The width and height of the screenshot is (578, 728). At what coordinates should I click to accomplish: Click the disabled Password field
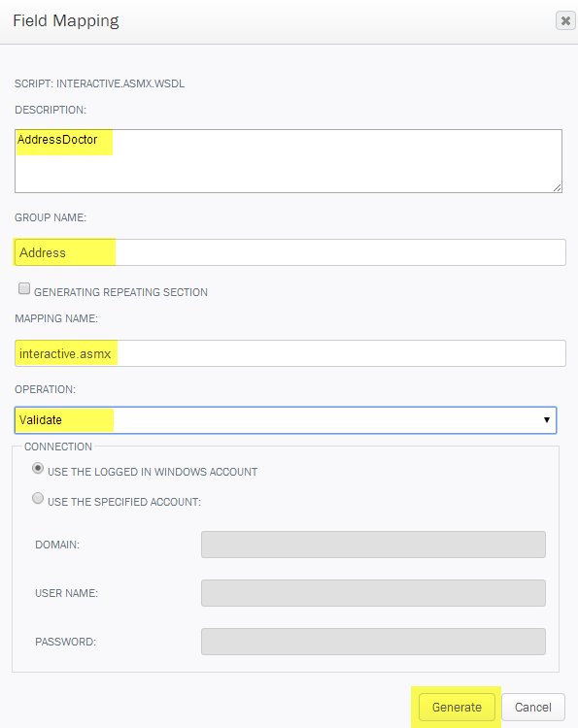pyautogui.click(x=373, y=642)
